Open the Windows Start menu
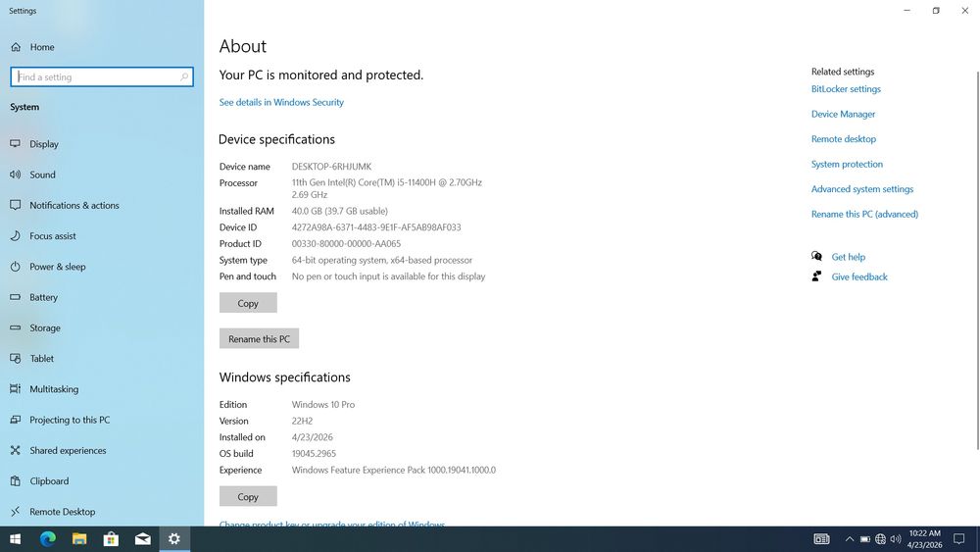 coord(16,539)
